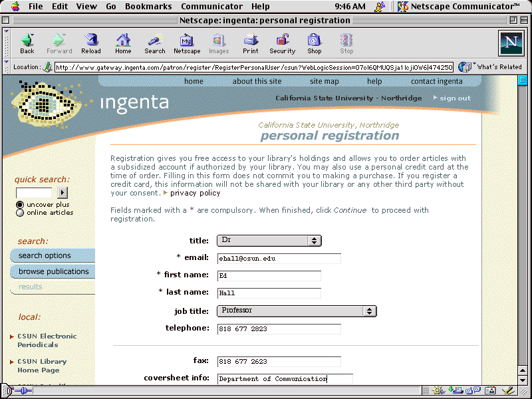Read the privacy policy link
The height and width of the screenshot is (399, 532).
pos(195,193)
